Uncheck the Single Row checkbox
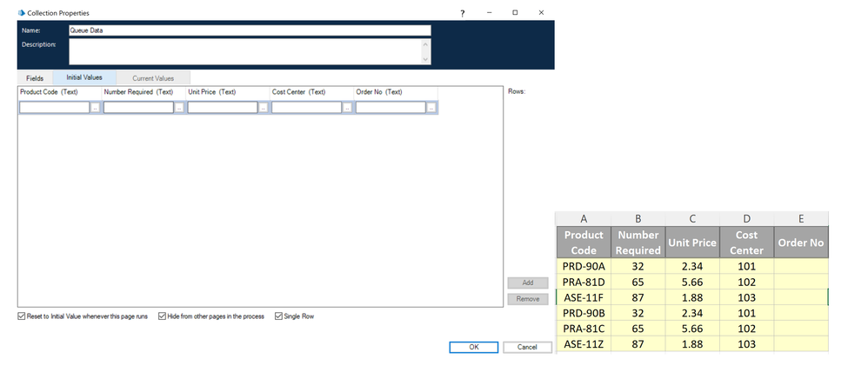Viewport: 868px width, 379px height. [278, 316]
